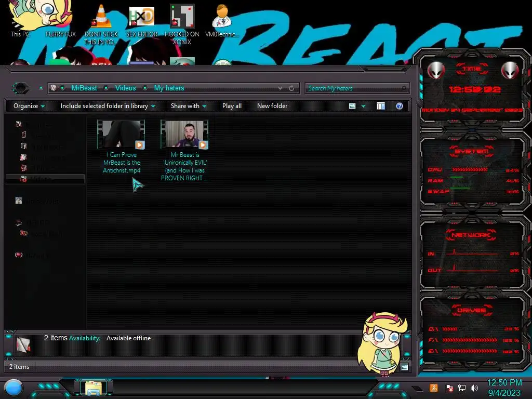Expand the dropdown dot before MrBeast breadcrumb
Screen dimensions: 532x399
[62, 88]
